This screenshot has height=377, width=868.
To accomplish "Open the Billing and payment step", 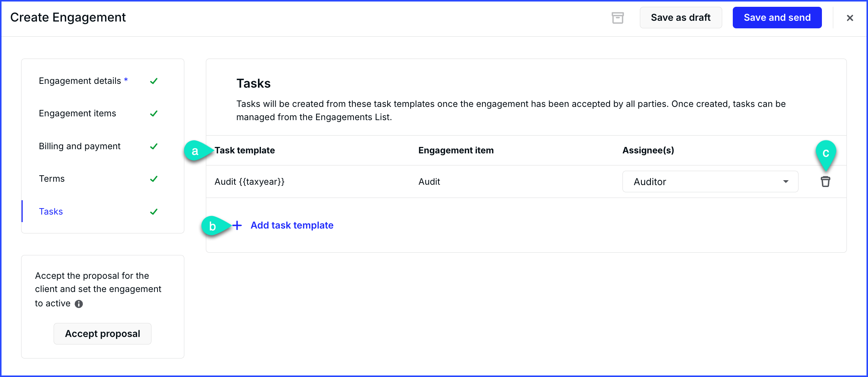I will (x=80, y=146).
